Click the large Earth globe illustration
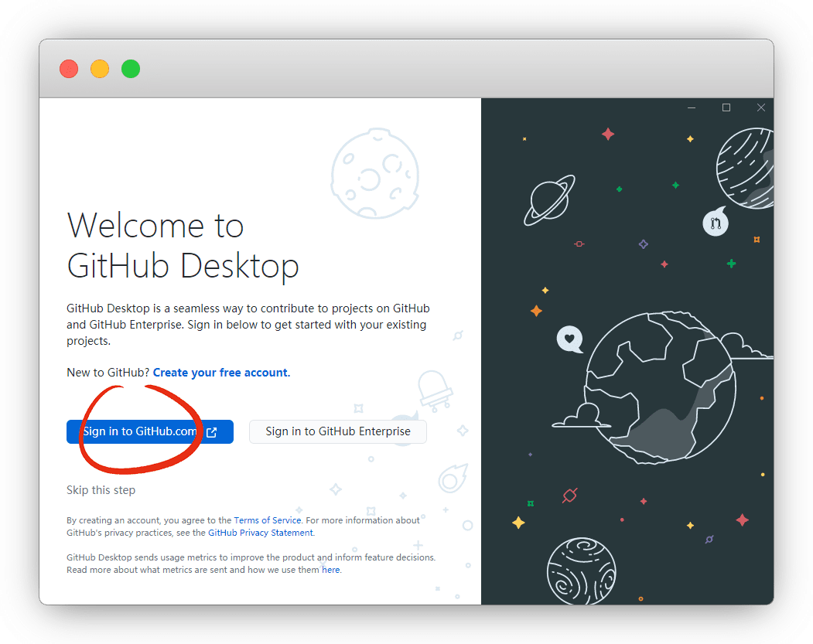The image size is (813, 644). (658, 387)
